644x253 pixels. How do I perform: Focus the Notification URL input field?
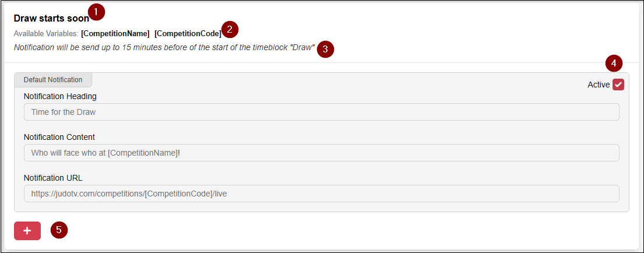click(x=321, y=194)
